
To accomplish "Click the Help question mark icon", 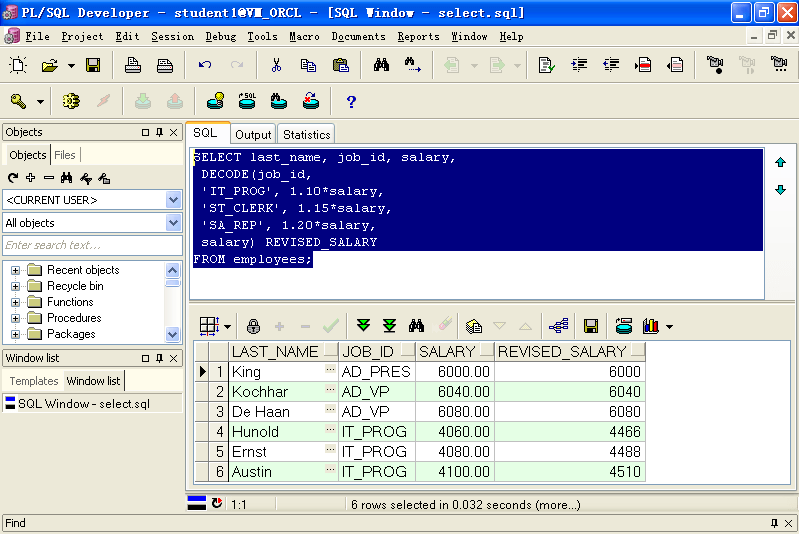I will tap(351, 101).
